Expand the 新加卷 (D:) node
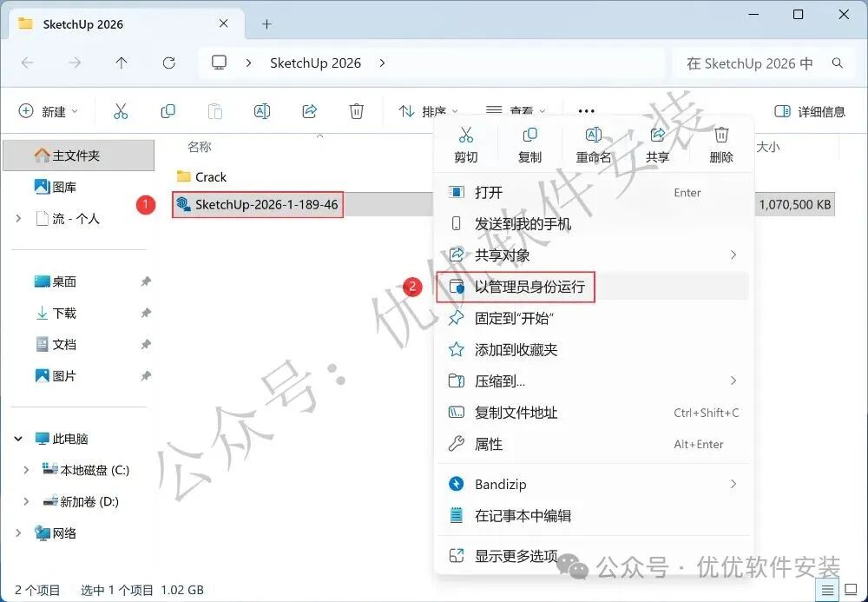Screen dimensions: 868x602 [26, 502]
